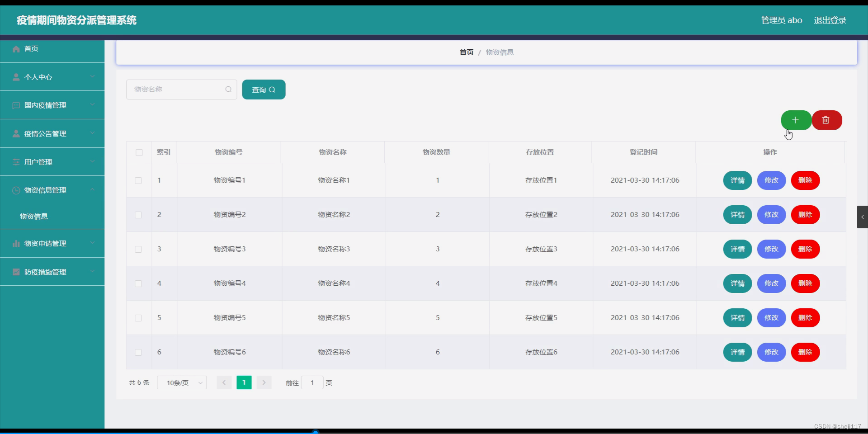The width and height of the screenshot is (868, 434).
Task: Collapse the 物资信息管理 menu chevron
Action: point(93,189)
